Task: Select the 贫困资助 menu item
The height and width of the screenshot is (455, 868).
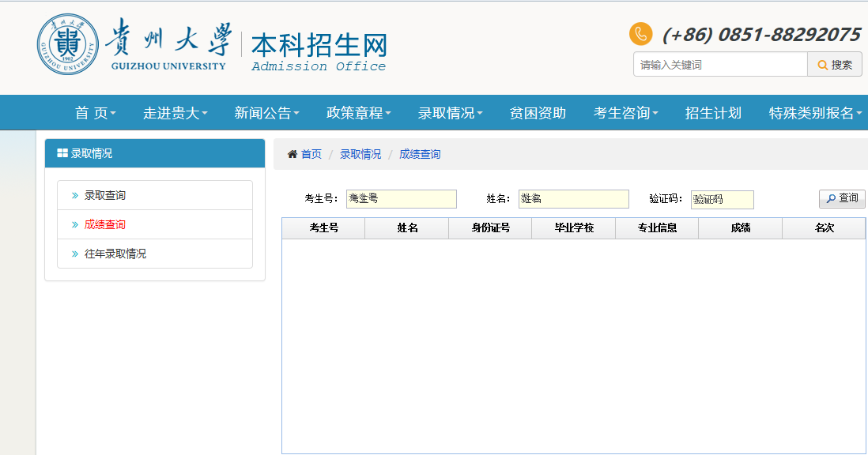Action: 538,113
